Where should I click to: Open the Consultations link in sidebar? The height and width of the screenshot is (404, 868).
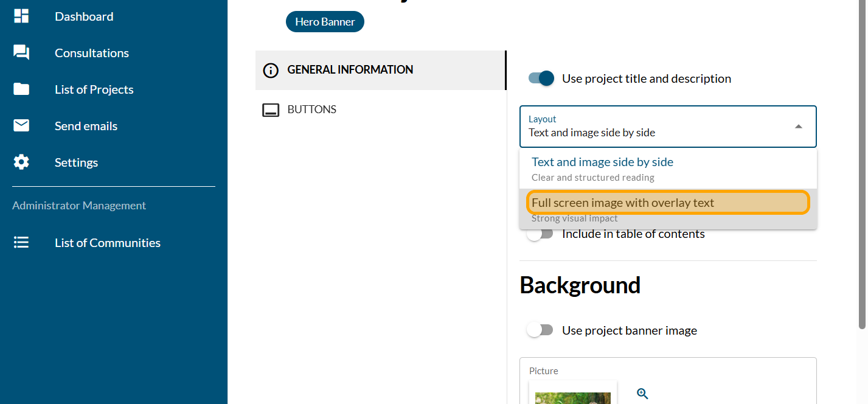coord(92,53)
